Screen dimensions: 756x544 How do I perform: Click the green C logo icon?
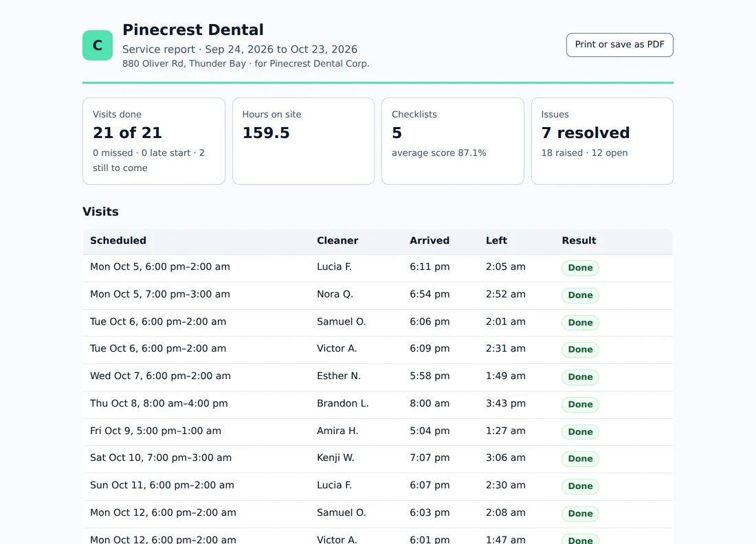(98, 45)
